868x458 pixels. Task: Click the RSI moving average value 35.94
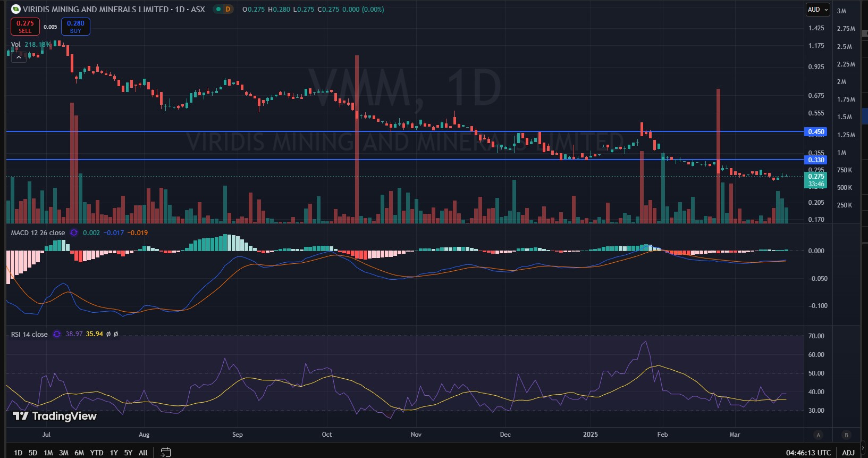click(95, 334)
